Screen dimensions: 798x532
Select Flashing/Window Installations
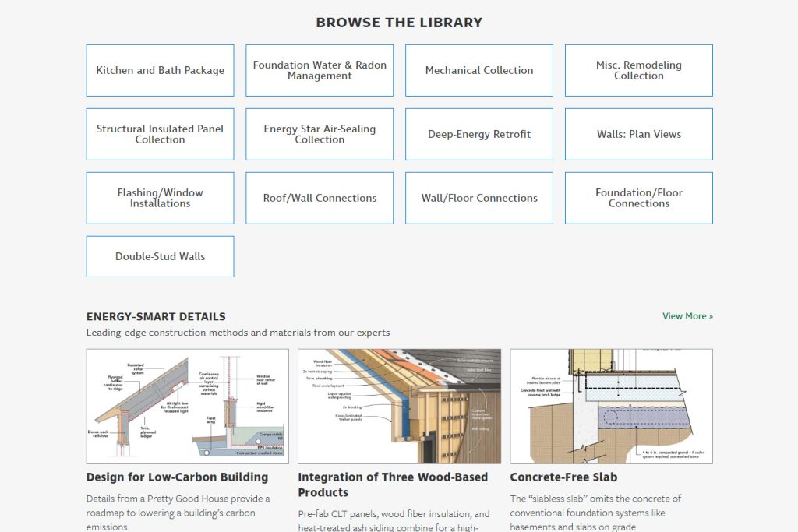tap(160, 198)
